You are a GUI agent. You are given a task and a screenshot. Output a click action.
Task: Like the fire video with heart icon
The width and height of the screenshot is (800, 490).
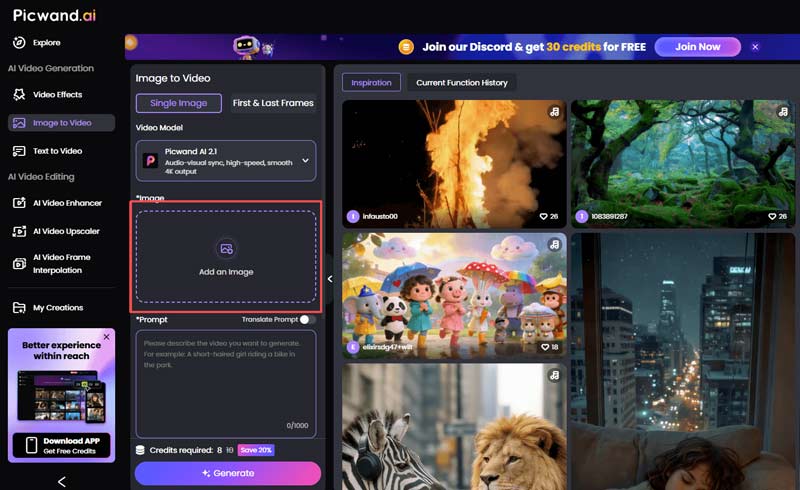coord(543,216)
